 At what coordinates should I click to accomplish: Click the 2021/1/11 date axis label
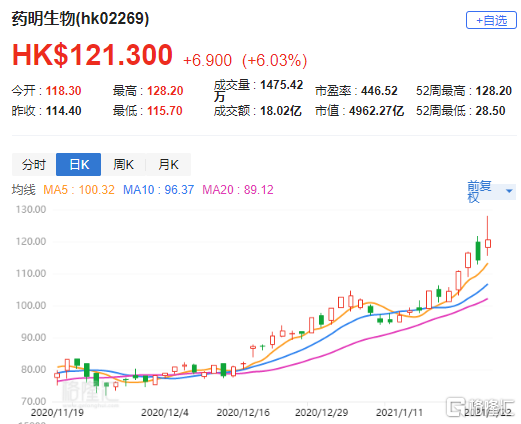point(399,413)
